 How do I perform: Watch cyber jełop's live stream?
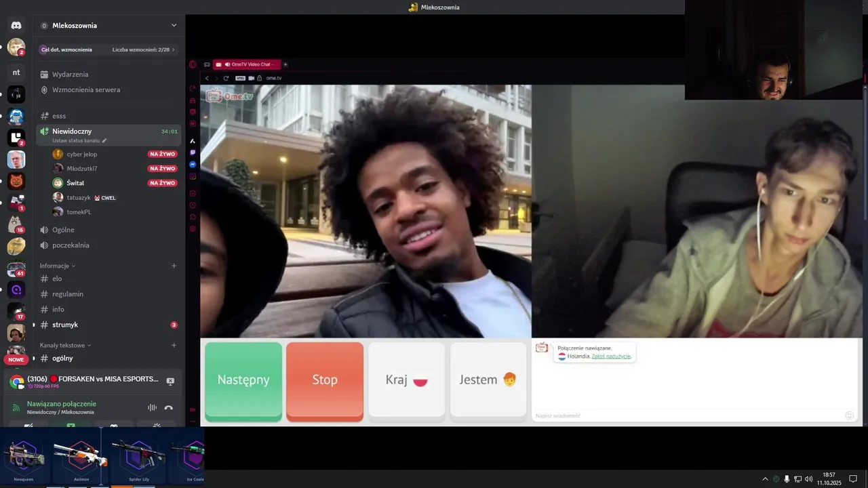pyautogui.click(x=163, y=154)
